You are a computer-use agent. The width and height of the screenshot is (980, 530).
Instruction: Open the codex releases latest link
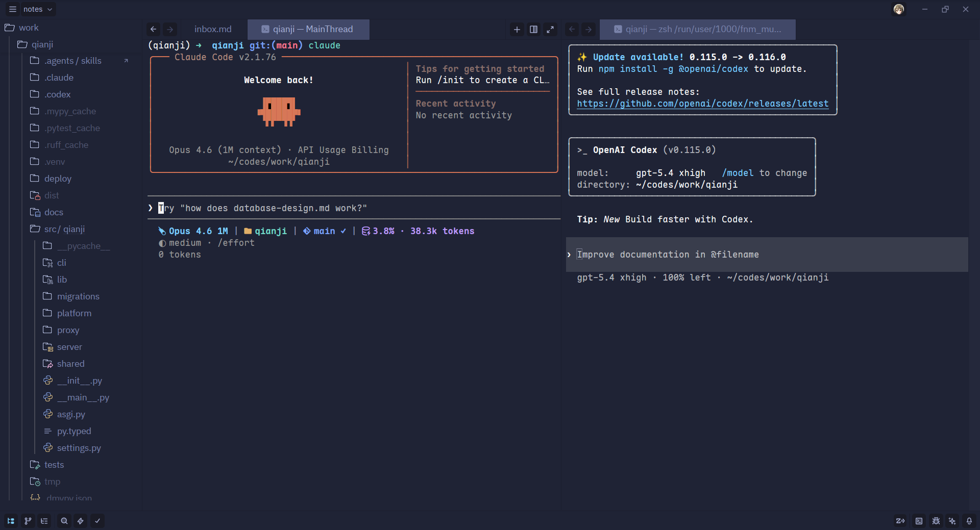tap(702, 104)
